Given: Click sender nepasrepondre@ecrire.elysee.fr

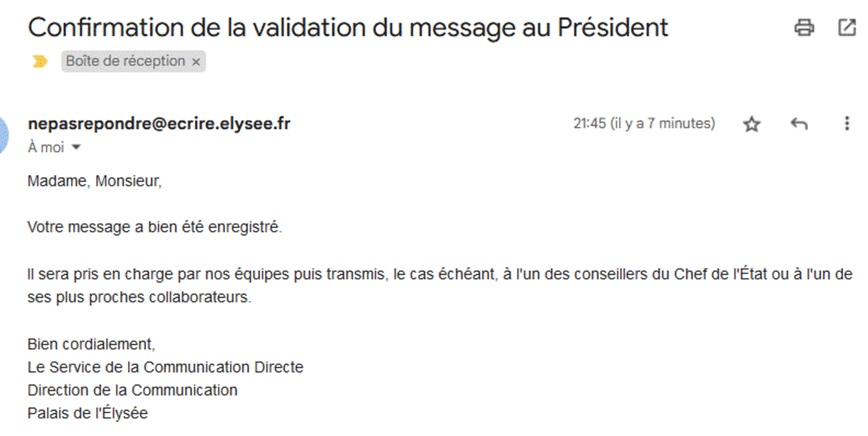Looking at the screenshot, I should [159, 124].
